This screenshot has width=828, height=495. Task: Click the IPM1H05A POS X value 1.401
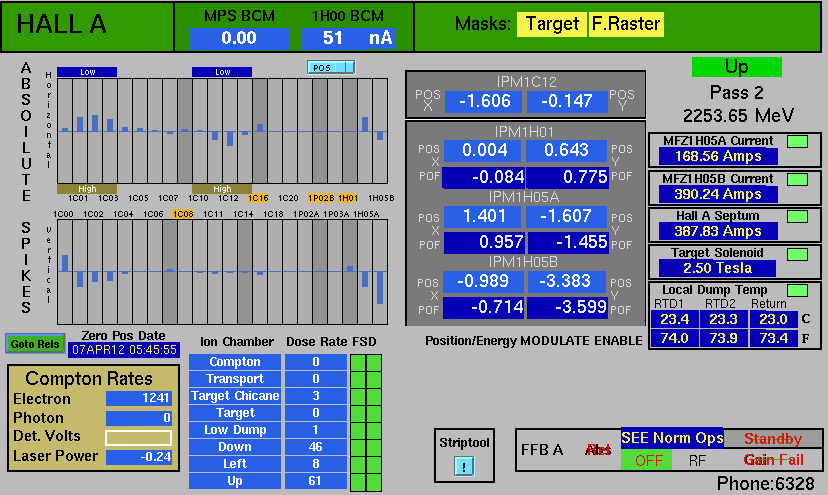(483, 216)
